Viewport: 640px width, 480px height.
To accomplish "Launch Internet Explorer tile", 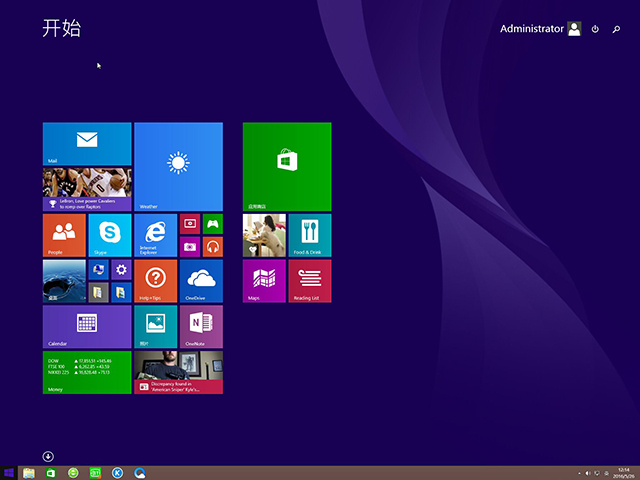I will coord(156,235).
